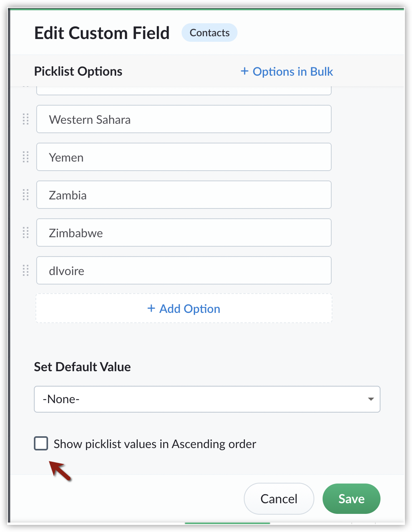Screen dimensions: 412x532
Task: Click the default value dropdown arrow
Action: [371, 399]
